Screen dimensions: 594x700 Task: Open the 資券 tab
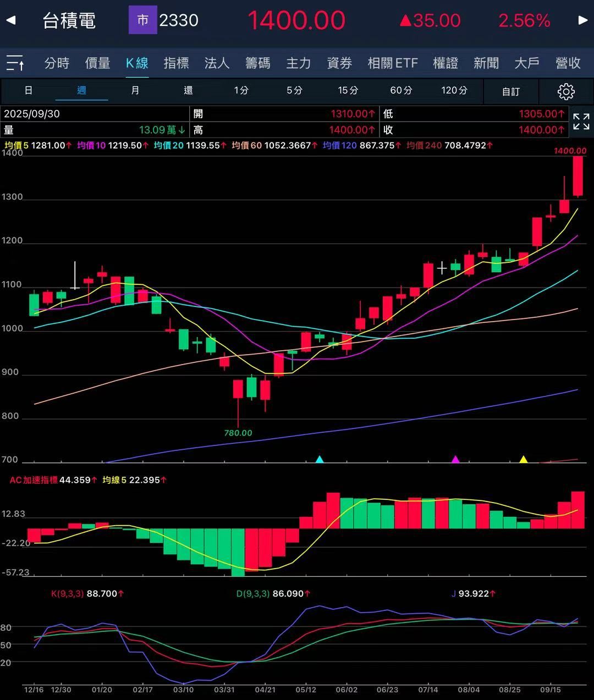[339, 63]
